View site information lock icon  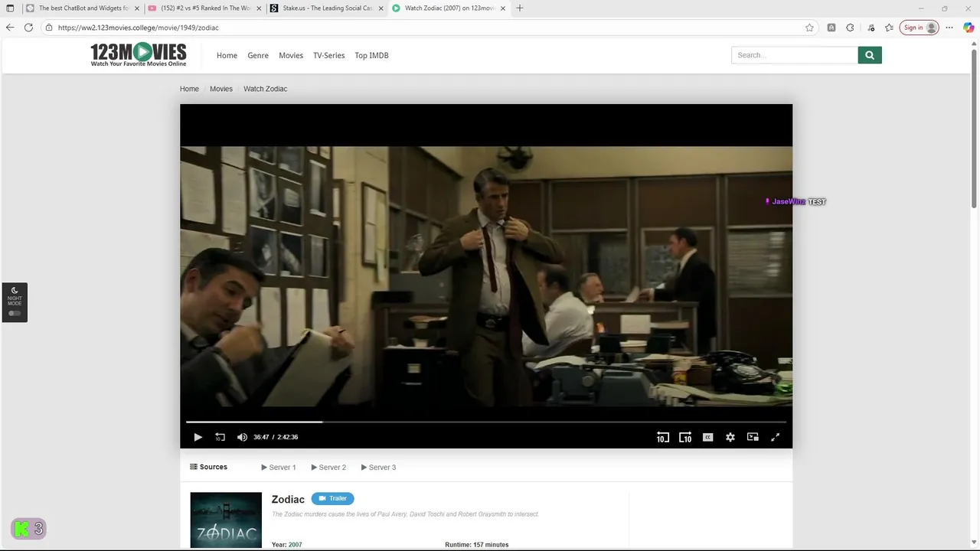(49, 28)
